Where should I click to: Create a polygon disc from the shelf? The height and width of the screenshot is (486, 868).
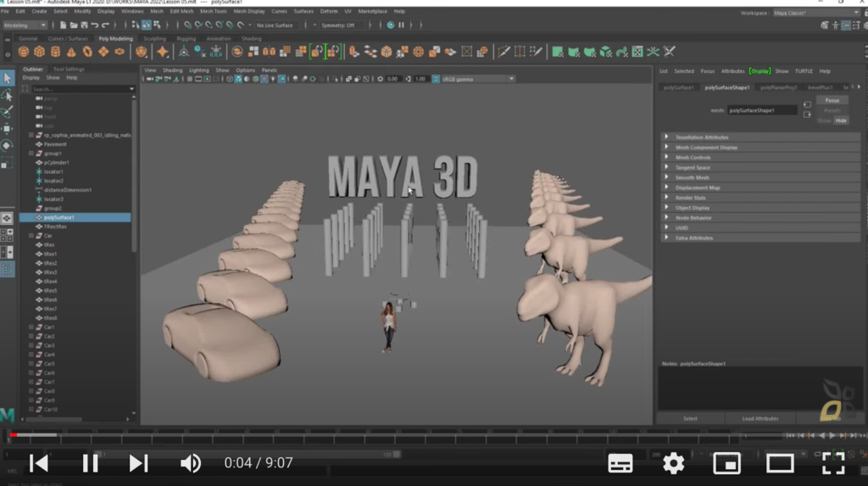[x=120, y=52]
